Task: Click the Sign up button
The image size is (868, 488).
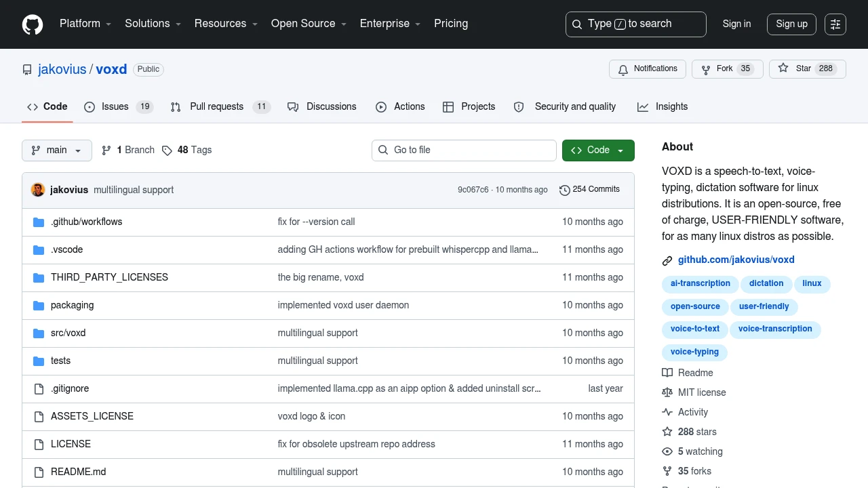Action: point(791,24)
